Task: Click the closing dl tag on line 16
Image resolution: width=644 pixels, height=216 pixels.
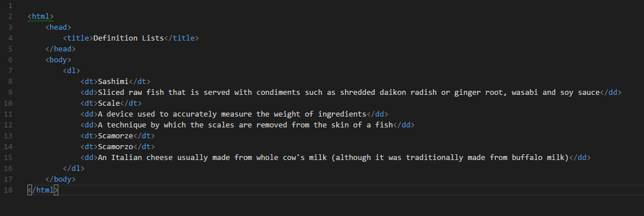Action: 74,169
